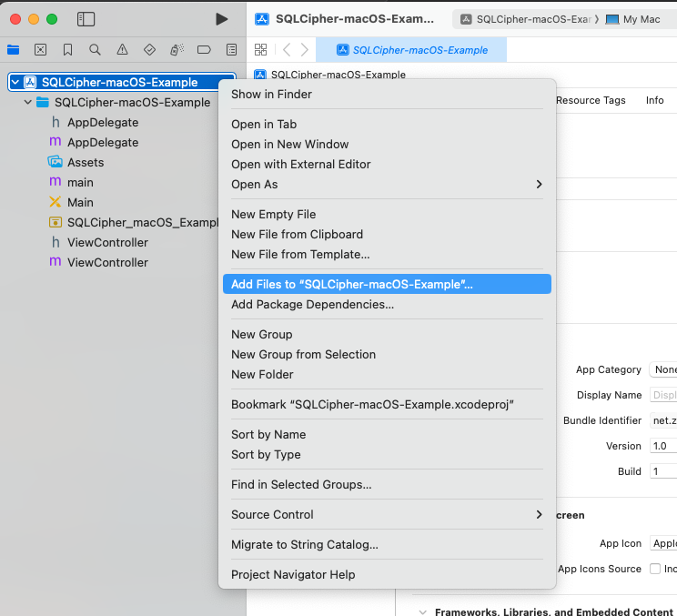Viewport: 677px width, 616px height.
Task: Choose the My Mac run destination
Action: (632, 19)
